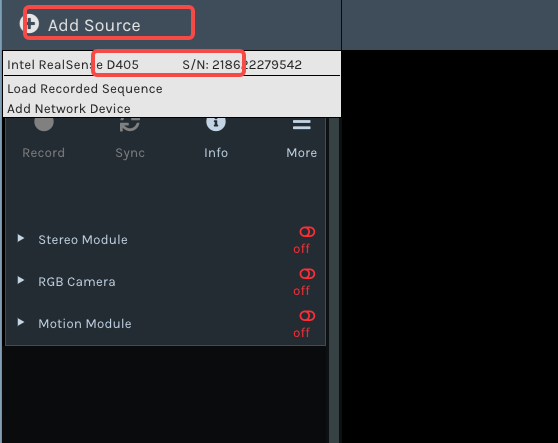Image resolution: width=558 pixels, height=443 pixels.
Task: Toggle the Stereo Module on
Action: [x=307, y=232]
